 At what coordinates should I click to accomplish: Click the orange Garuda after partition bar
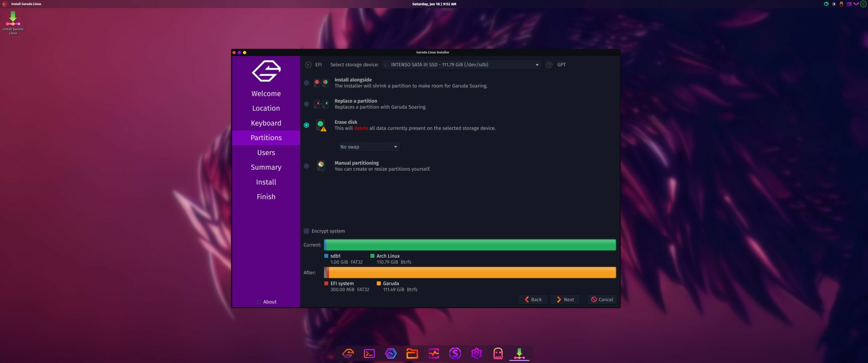472,273
